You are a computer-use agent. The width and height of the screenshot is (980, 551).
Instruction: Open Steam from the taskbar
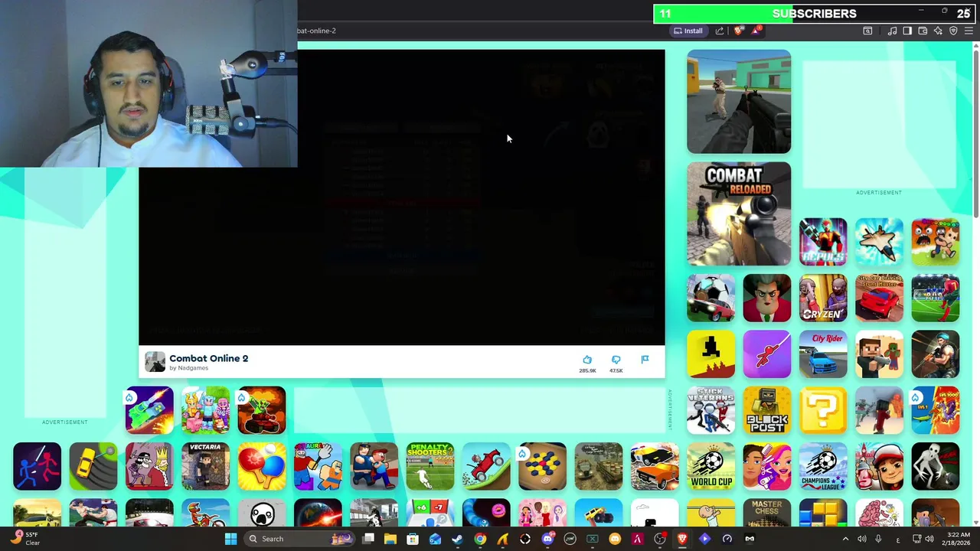coord(458,539)
